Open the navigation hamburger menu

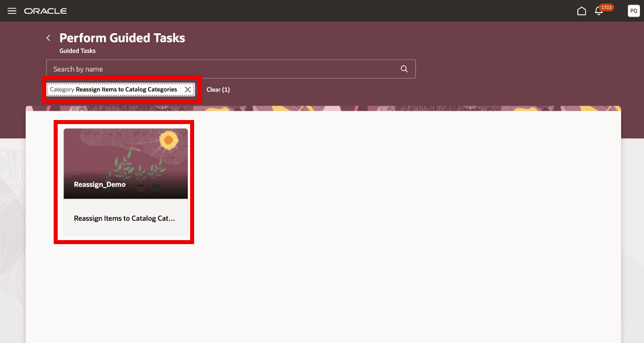click(11, 10)
